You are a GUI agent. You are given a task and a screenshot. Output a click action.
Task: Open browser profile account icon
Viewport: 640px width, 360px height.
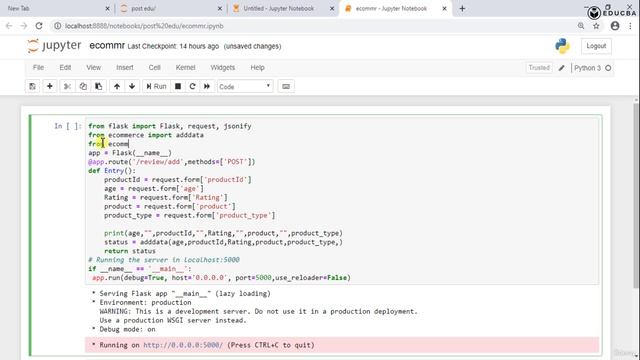point(615,26)
